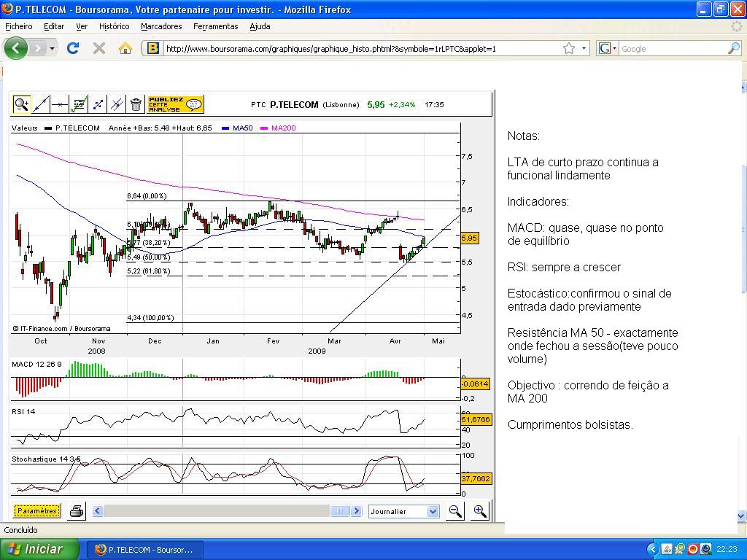This screenshot has width=747, height=560.
Task: Click the chart scrollbar right arrow
Action: 356,511
